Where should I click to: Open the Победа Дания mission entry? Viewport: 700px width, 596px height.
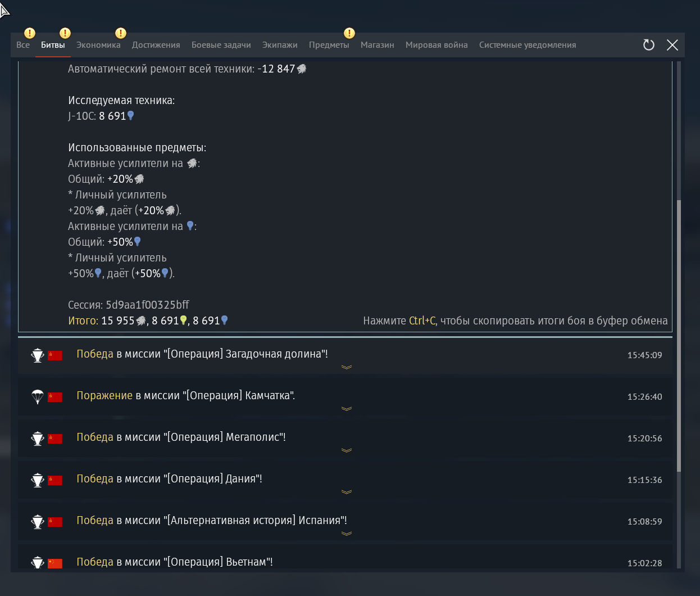(x=345, y=481)
